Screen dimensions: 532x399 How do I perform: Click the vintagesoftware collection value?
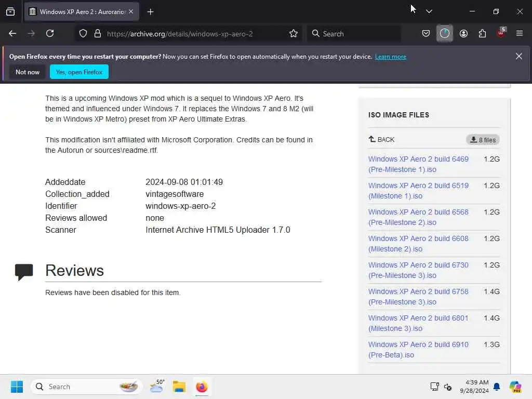tap(175, 194)
